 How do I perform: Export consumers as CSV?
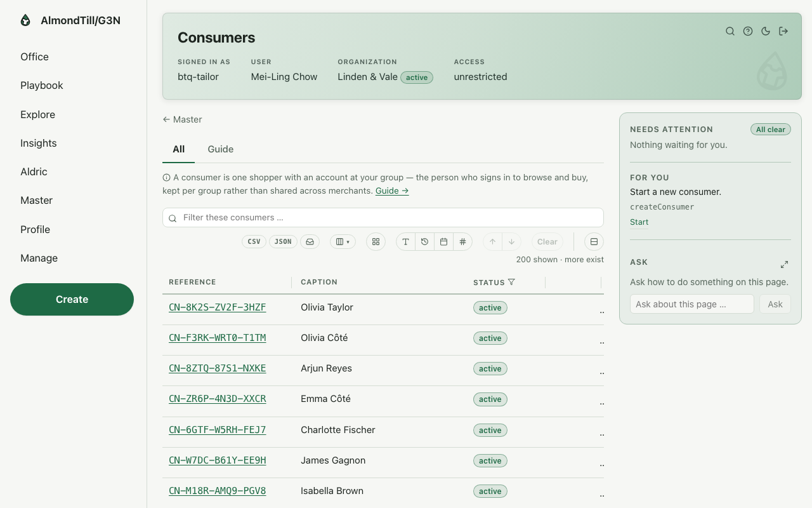(x=254, y=242)
